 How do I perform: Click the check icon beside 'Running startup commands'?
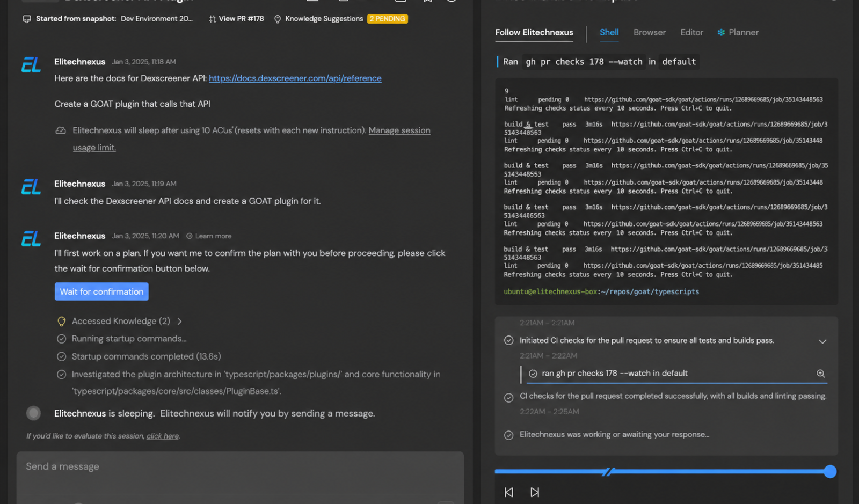(x=62, y=339)
